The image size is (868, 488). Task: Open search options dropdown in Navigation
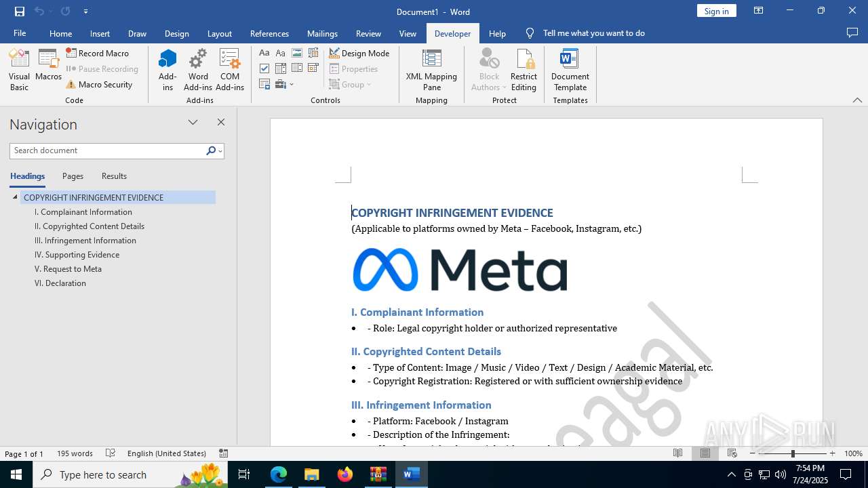[220, 151]
